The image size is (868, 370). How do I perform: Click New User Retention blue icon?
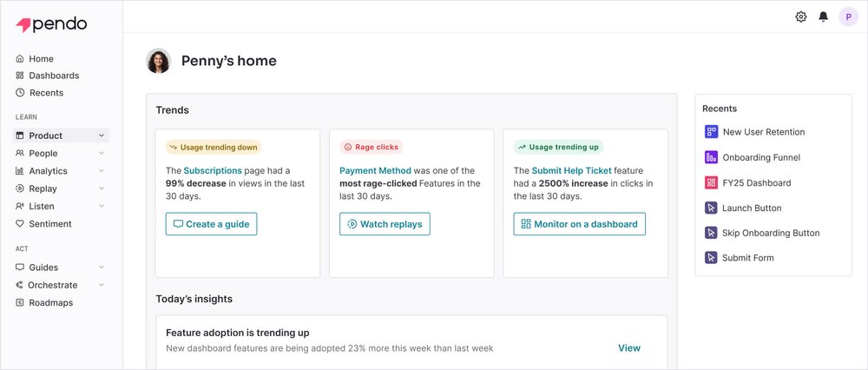(711, 132)
